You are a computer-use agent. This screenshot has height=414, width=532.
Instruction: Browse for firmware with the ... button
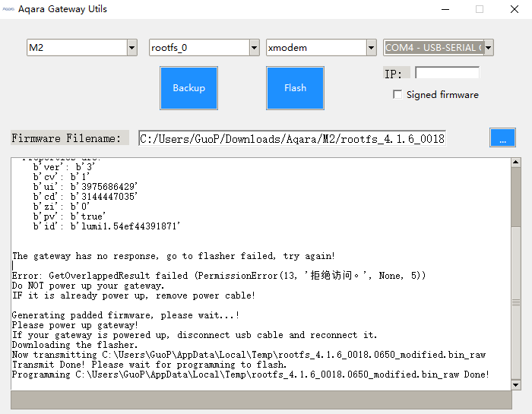click(x=502, y=137)
